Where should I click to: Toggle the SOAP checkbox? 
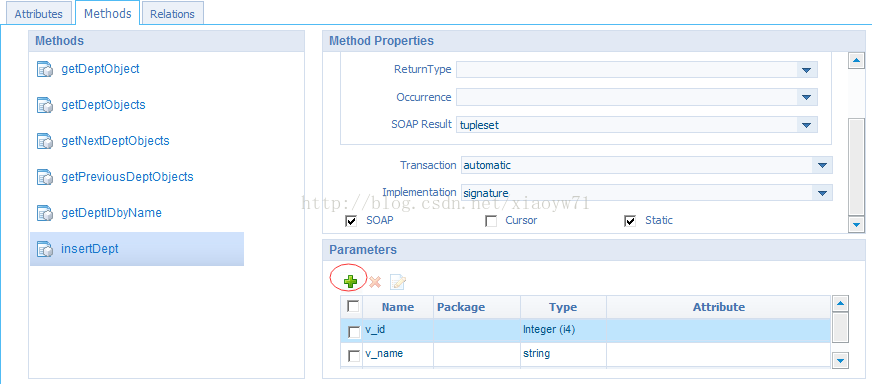click(x=351, y=221)
